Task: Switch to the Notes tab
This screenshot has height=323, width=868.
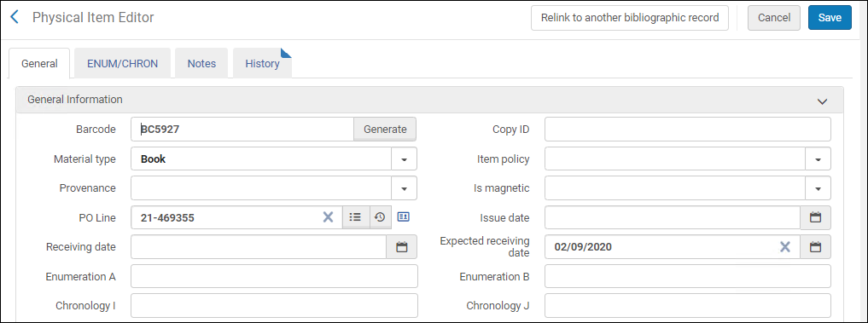Action: [x=201, y=64]
